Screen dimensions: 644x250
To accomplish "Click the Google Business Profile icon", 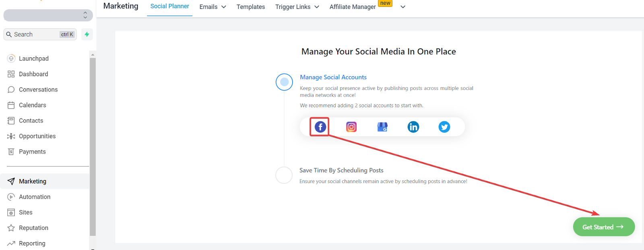I will coord(382,127).
